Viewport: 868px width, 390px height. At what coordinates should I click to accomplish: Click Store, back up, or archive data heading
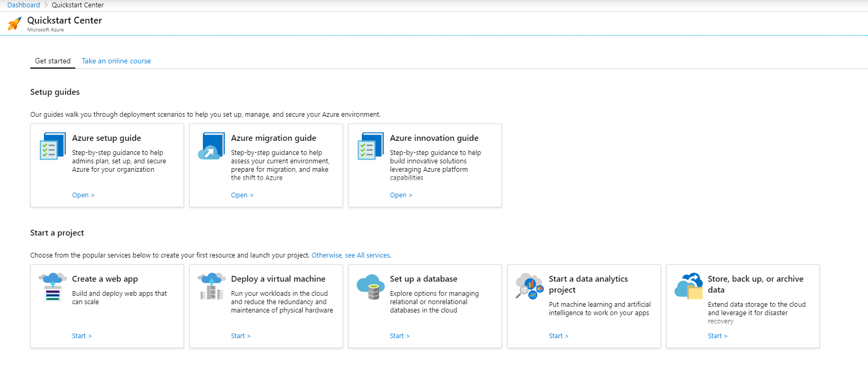(756, 284)
